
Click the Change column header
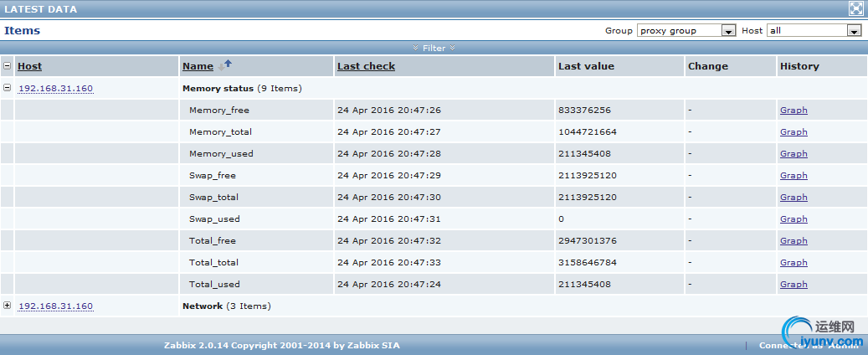[708, 66]
